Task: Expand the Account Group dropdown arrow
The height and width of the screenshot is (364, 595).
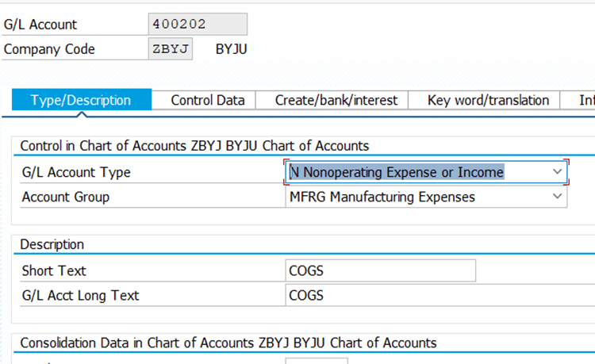Action: tap(556, 197)
